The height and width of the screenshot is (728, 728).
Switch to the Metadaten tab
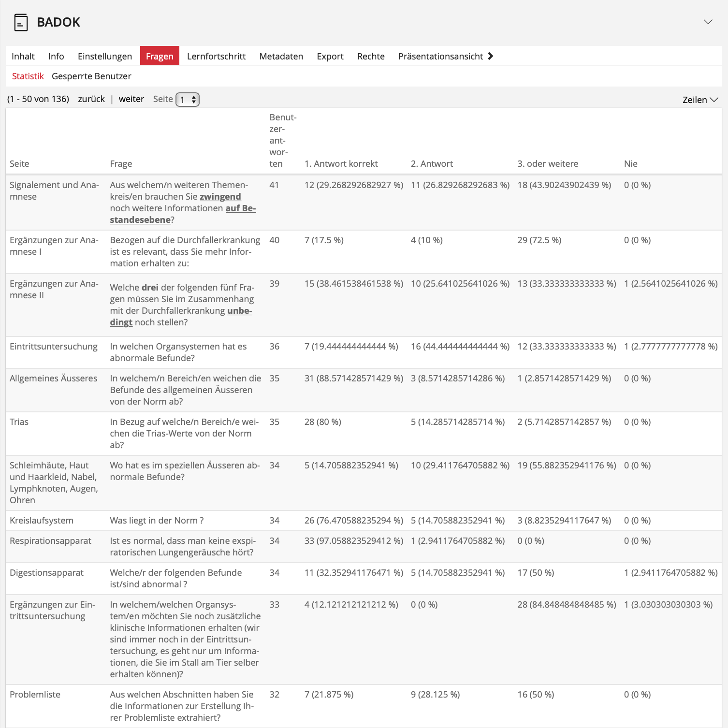coord(281,56)
